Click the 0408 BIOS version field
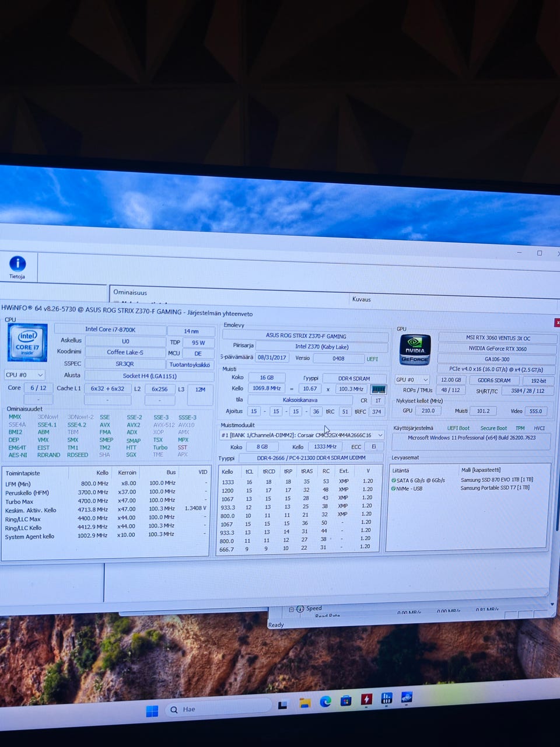The image size is (560, 747). (x=338, y=358)
